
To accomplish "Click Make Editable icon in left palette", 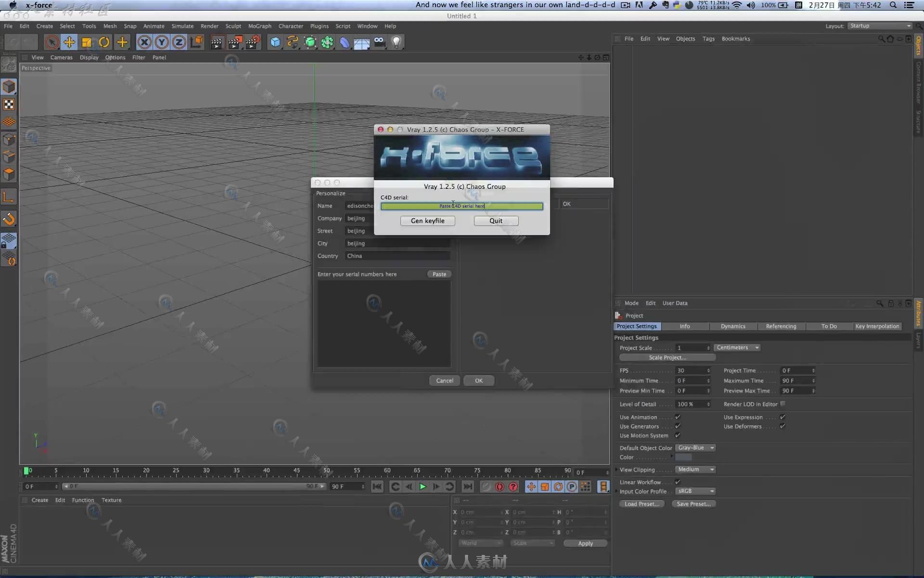I will click(9, 65).
